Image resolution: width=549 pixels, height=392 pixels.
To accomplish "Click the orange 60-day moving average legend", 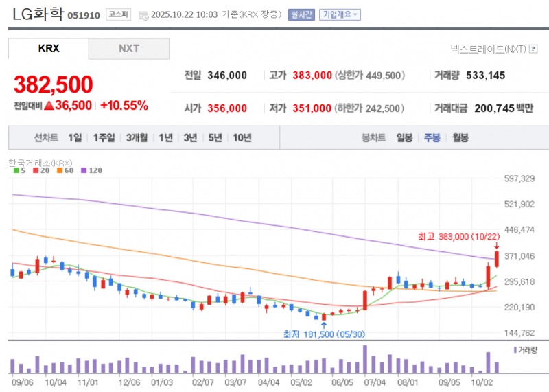I will click(65, 170).
